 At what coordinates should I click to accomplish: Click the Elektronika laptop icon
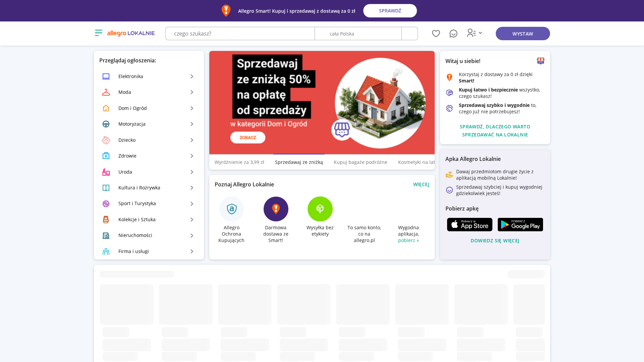coord(106,76)
